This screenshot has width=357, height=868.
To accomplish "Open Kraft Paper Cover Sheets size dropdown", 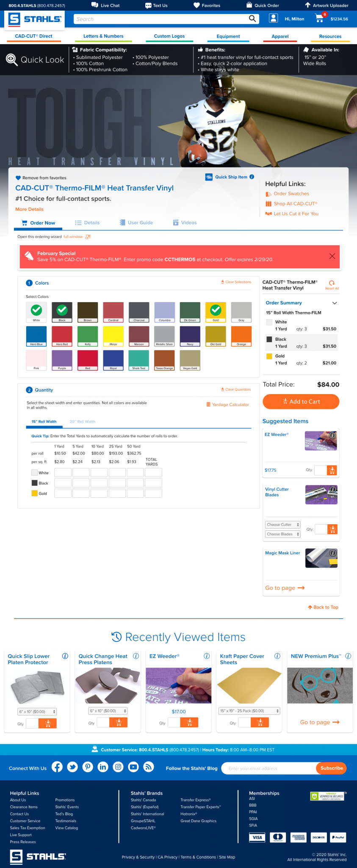I will 249,711.
